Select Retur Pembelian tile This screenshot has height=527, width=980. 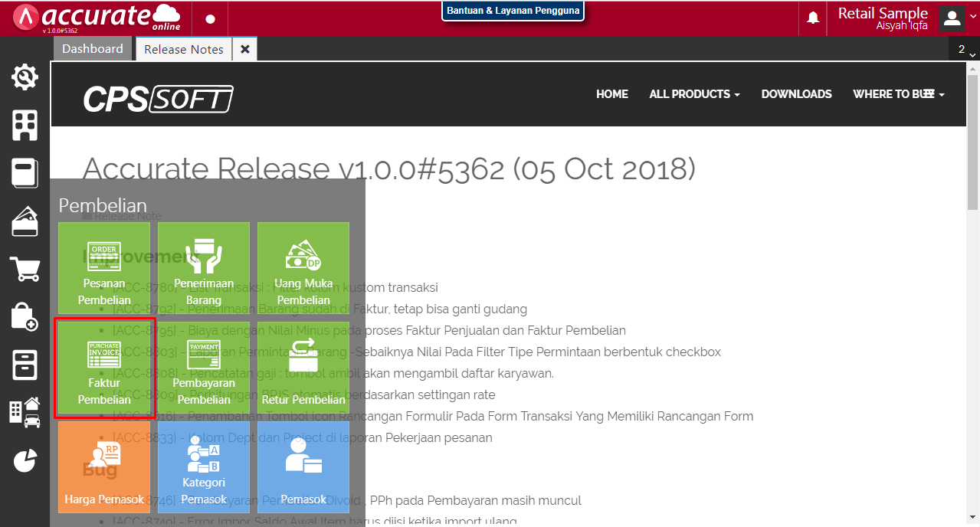pyautogui.click(x=303, y=368)
